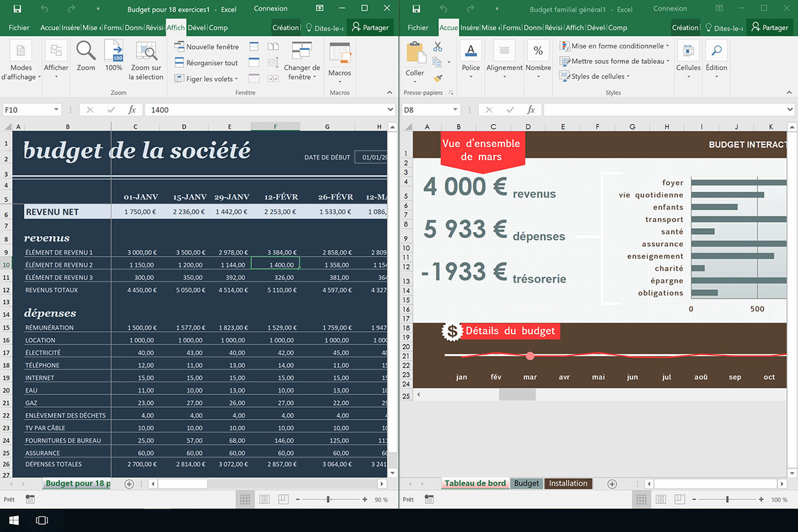Screen dimensions: 798x532
Task: Enable page break preview in right window
Action: tap(682, 499)
